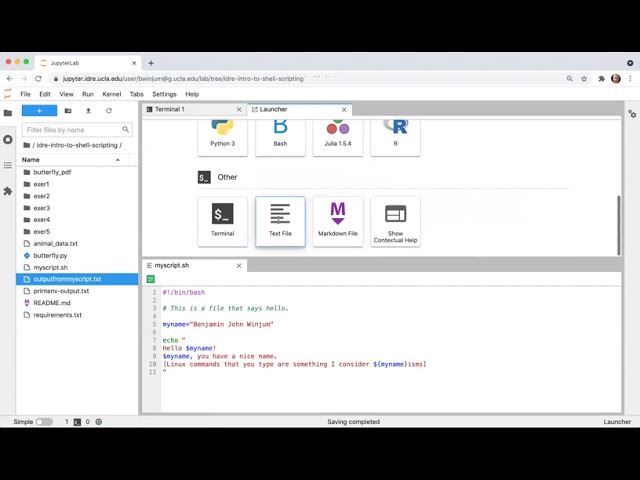Viewport: 640px width, 480px height.
Task: Open the Kernel menu
Action: tap(112, 94)
